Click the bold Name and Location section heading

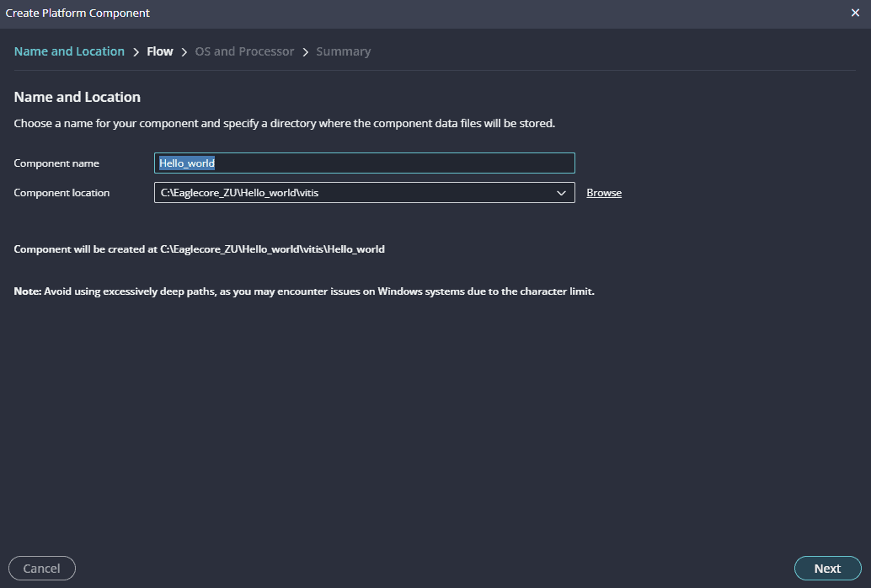tap(77, 97)
